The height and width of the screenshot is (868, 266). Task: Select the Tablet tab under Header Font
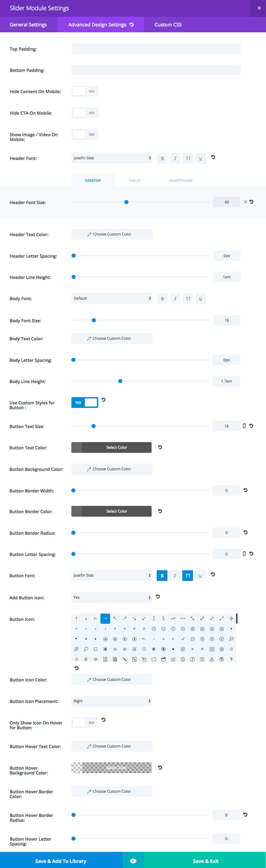pos(135,180)
